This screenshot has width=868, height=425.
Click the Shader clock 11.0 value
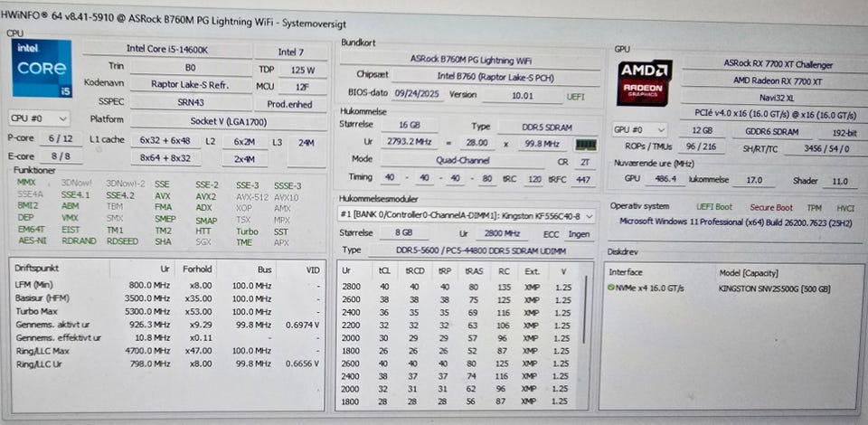[x=839, y=181]
